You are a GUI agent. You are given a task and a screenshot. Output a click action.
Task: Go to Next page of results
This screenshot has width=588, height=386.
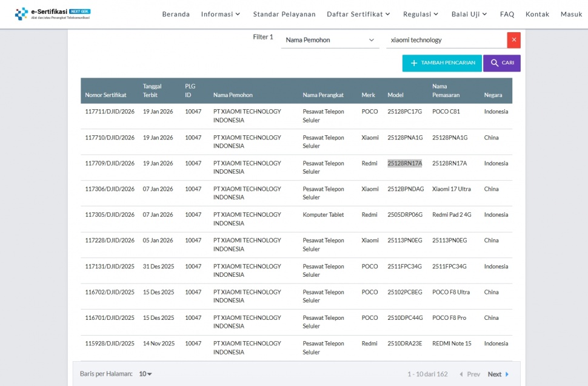(498, 374)
